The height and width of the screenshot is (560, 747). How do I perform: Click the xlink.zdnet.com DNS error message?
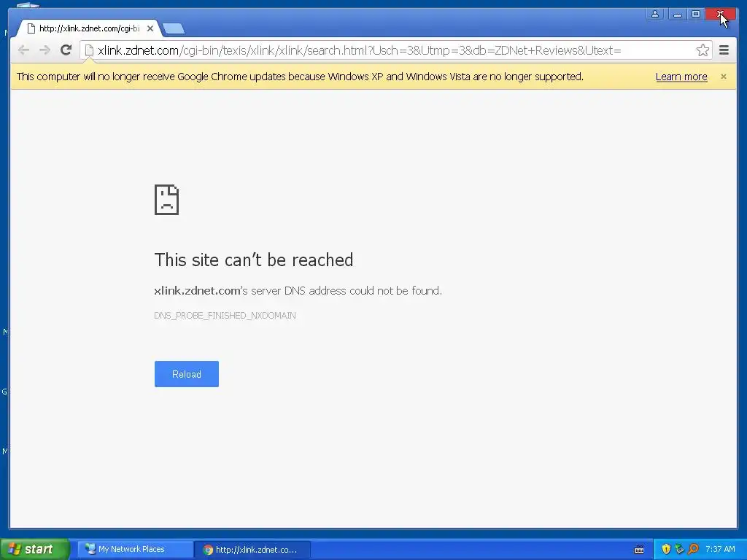pyautogui.click(x=298, y=291)
